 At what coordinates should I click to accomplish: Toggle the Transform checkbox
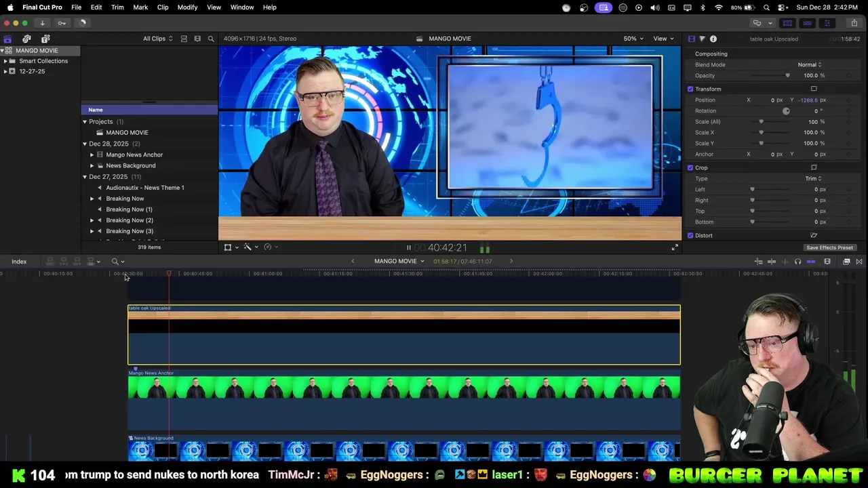pos(690,89)
